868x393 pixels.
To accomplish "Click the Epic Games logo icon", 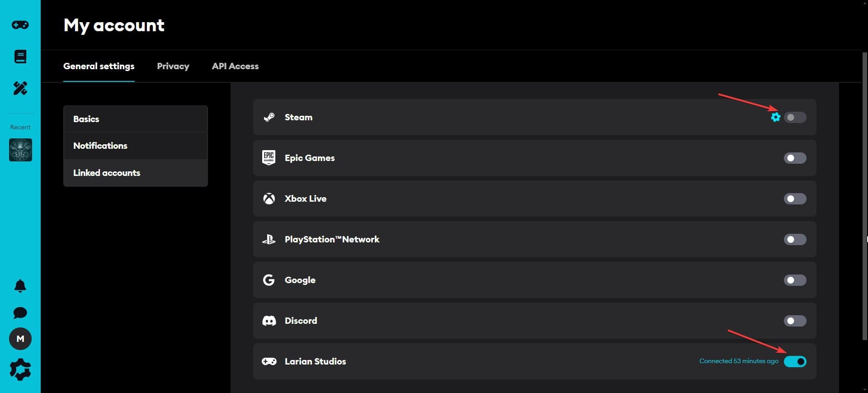I will (x=269, y=158).
